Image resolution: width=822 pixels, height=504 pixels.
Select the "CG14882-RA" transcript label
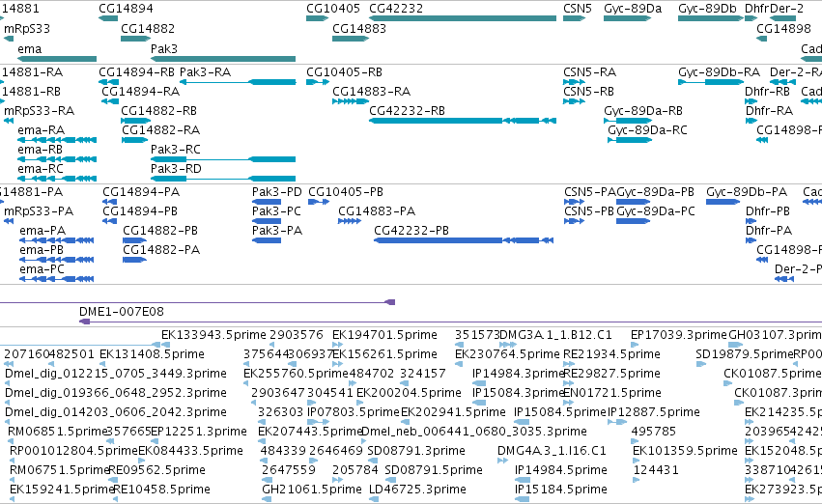pos(161,130)
